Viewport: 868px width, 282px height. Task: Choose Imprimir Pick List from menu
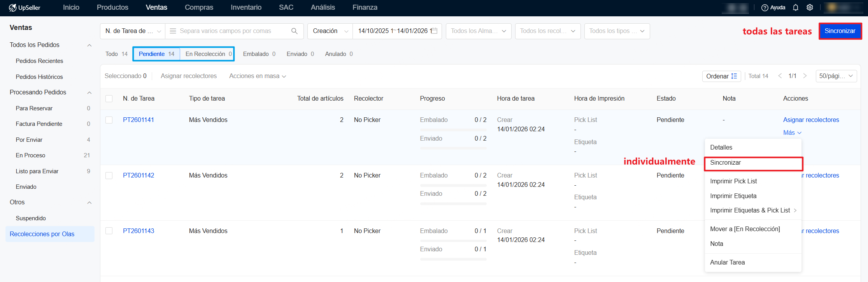tap(733, 181)
